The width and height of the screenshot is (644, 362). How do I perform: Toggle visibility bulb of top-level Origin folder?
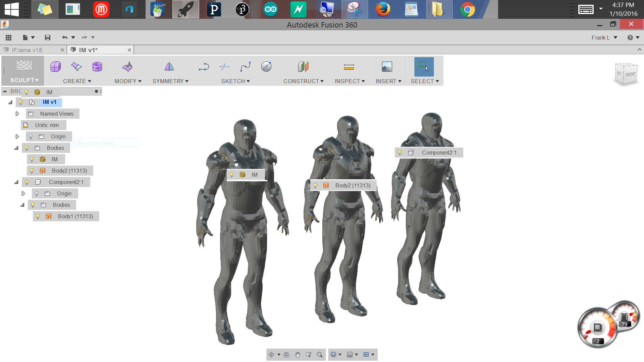31,136
